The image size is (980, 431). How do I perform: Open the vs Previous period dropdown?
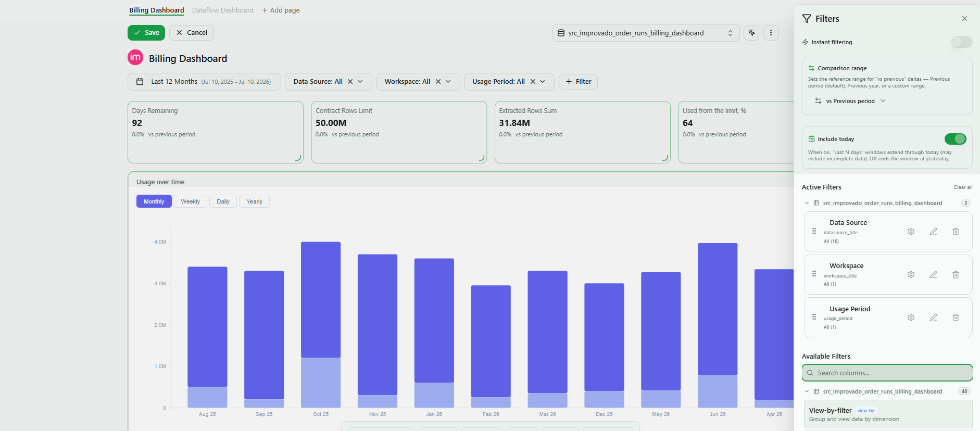coord(850,101)
